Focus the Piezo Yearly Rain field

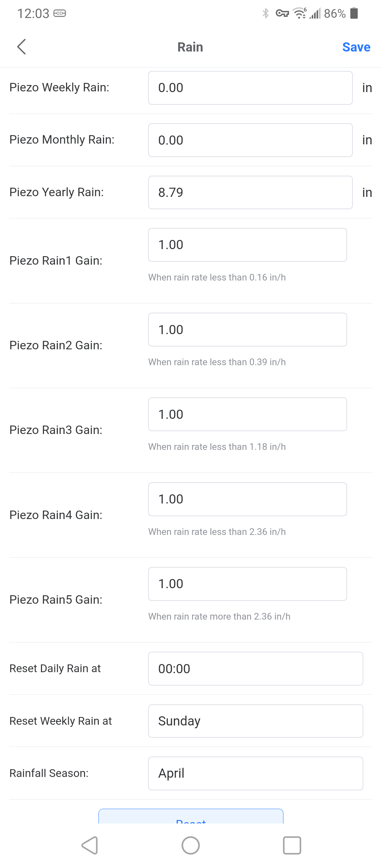coord(250,192)
